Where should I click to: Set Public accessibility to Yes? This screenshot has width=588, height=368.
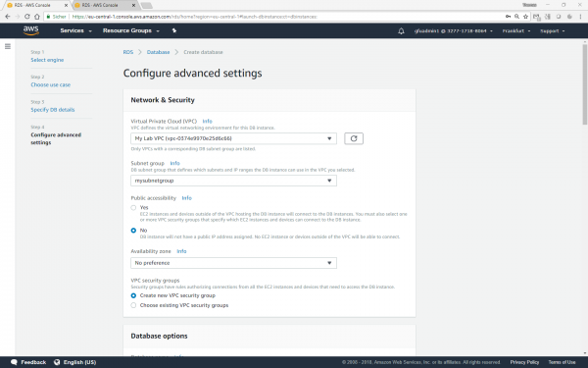pos(133,208)
